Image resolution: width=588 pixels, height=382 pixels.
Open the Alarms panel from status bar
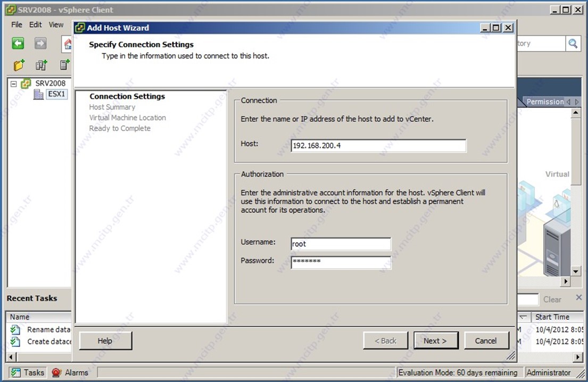point(70,372)
